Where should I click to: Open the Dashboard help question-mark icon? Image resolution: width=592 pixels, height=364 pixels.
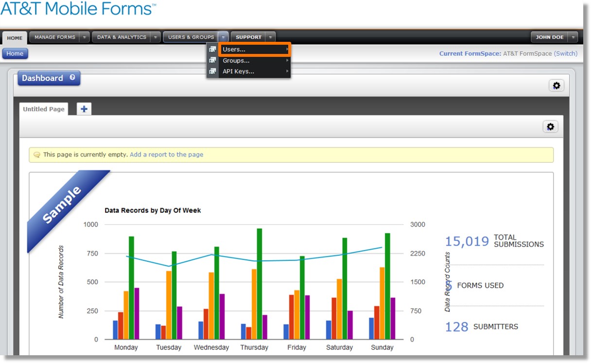[x=72, y=77]
